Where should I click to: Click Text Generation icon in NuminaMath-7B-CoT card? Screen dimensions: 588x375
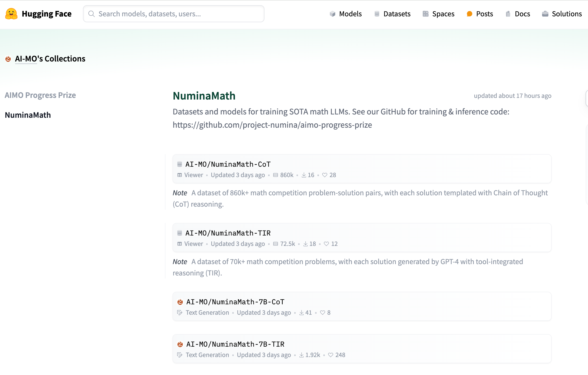(x=180, y=313)
